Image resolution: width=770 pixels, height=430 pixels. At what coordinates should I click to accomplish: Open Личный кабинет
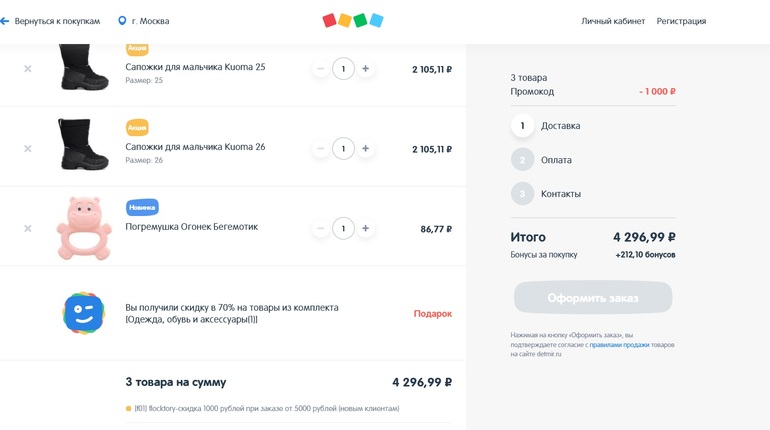(613, 21)
